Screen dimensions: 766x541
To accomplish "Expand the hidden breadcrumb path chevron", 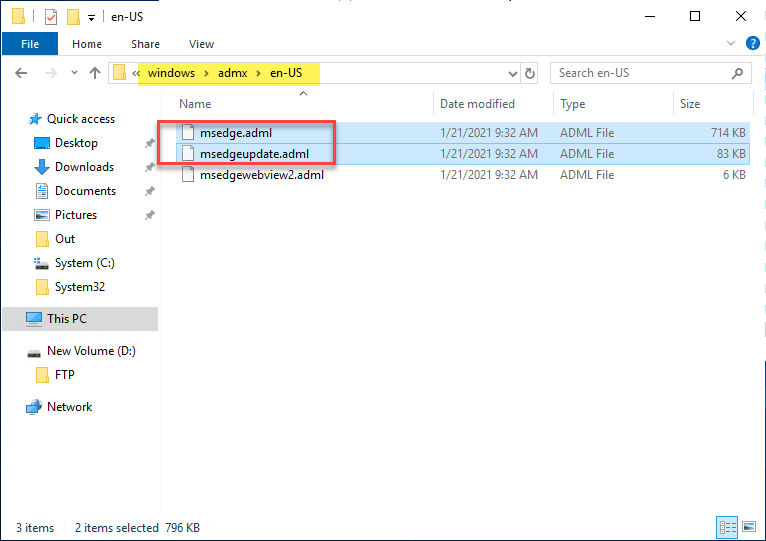I will click(x=136, y=73).
